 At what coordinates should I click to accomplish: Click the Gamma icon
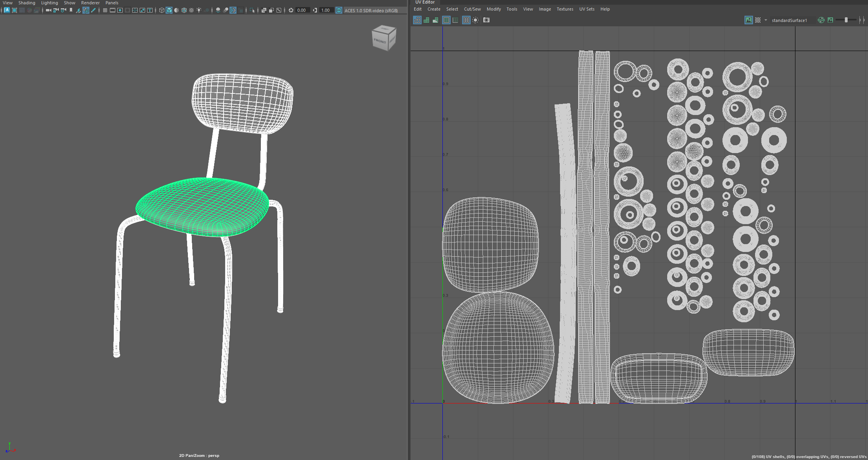[x=315, y=10]
